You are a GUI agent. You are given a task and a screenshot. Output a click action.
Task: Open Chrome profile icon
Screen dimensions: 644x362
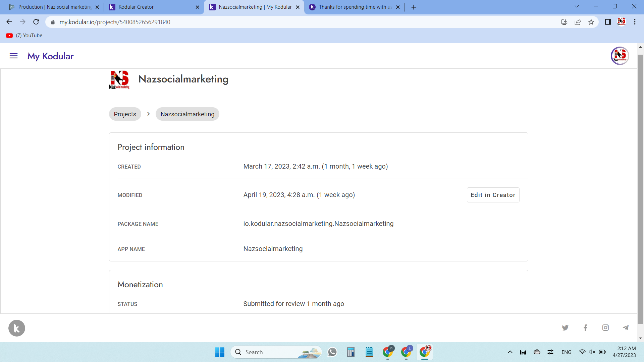pos(621,22)
